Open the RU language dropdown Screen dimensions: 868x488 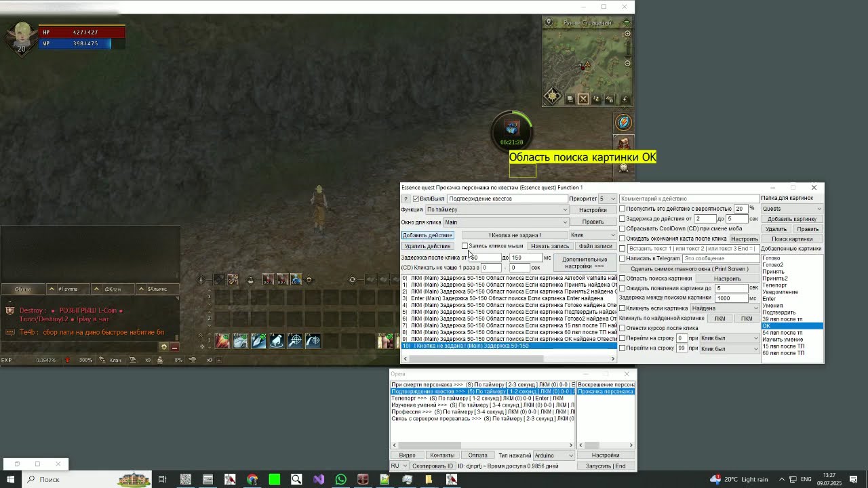399,466
